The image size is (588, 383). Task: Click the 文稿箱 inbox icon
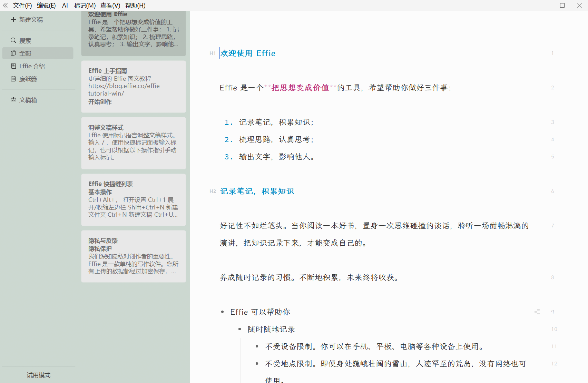tap(13, 100)
